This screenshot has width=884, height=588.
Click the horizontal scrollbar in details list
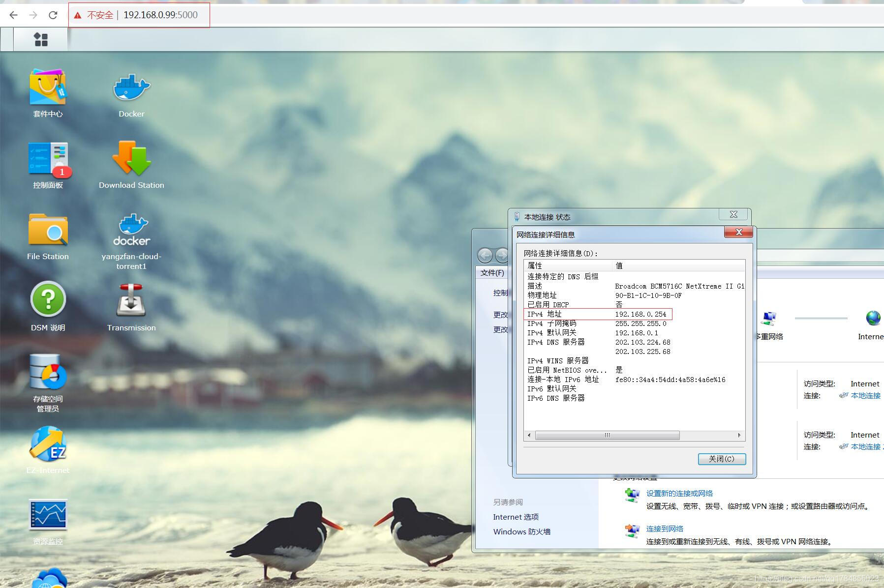607,435
